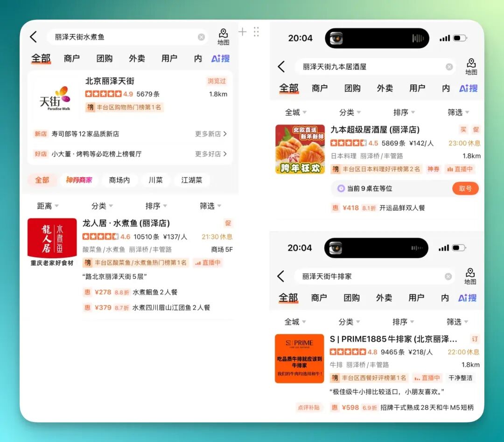
Task: Expand 分类 dropdown in 九本居酒屋 search
Action: tap(350, 112)
